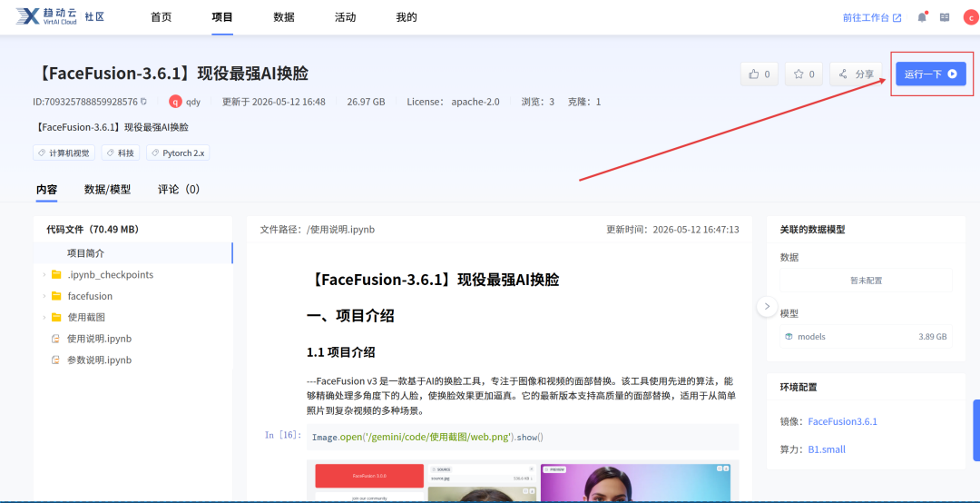The image size is (980, 503).
Task: Open the 活动 nav item
Action: coord(345,17)
